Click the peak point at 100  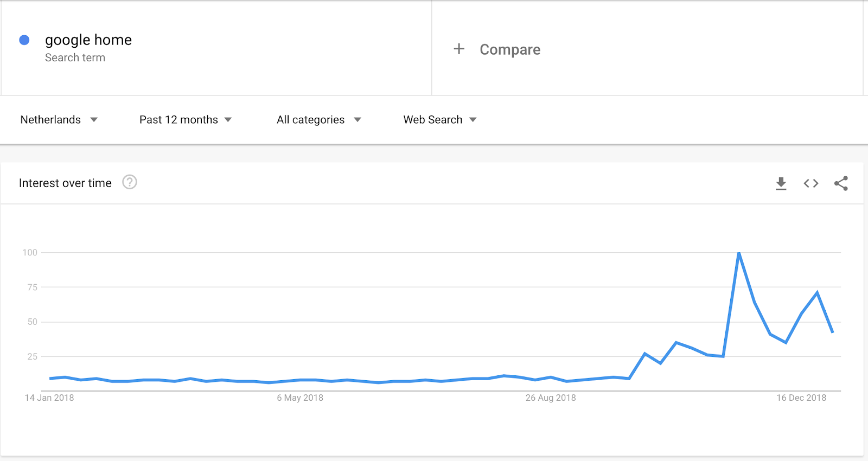tap(739, 253)
